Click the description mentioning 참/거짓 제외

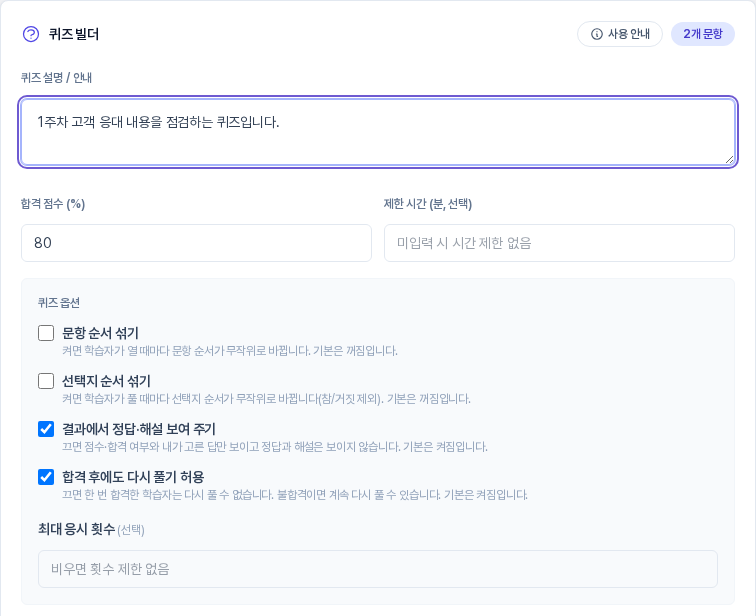(266, 399)
